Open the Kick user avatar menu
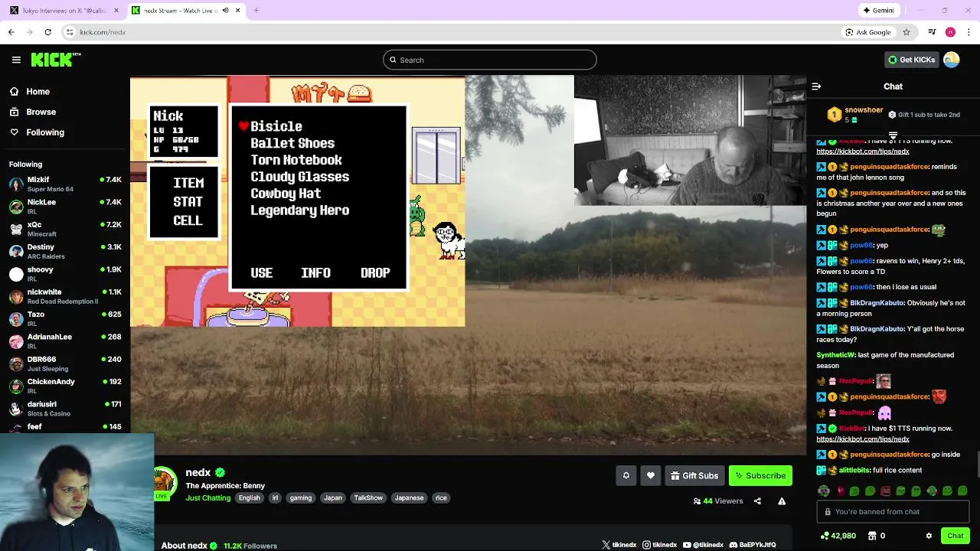Screen dimensions: 980x551 pos(952,60)
